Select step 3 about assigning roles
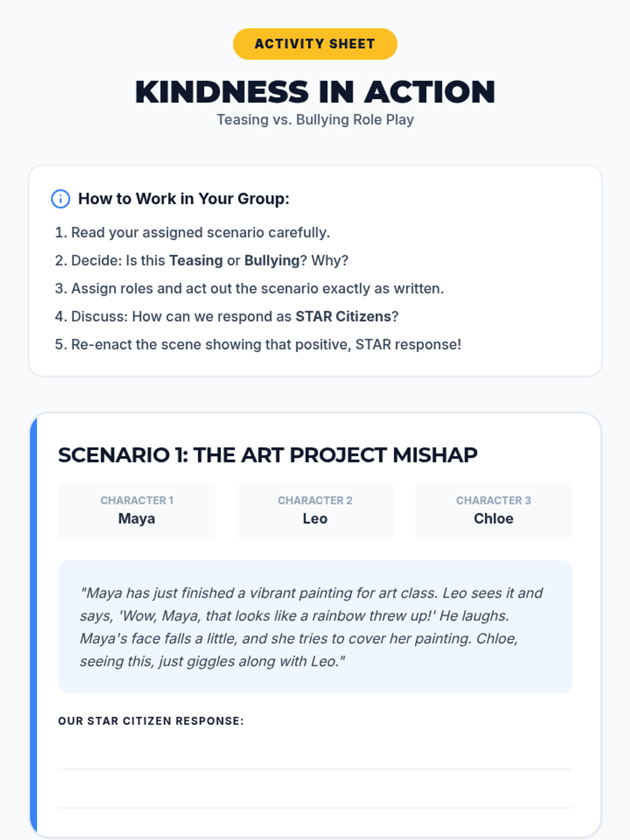The image size is (630, 840). [x=249, y=288]
